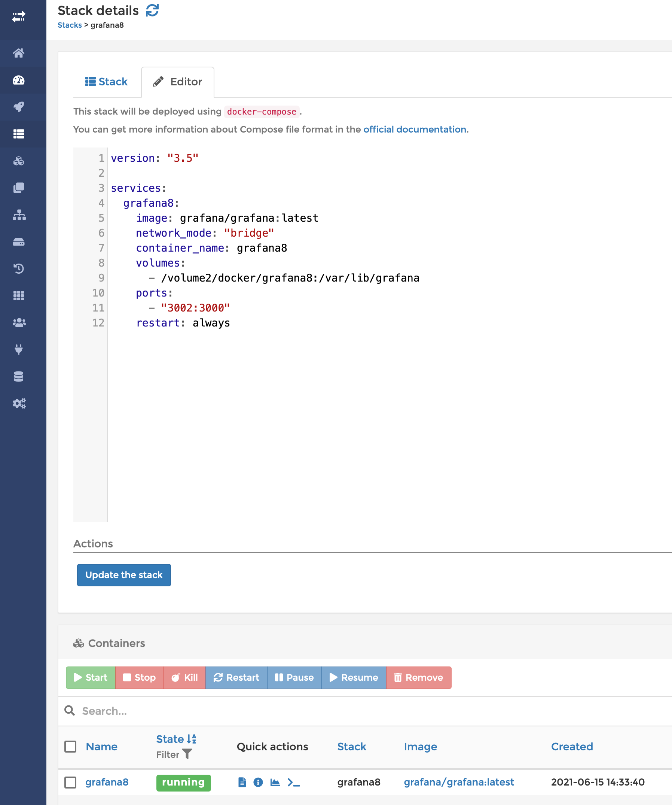Open the grafana8 container name link
This screenshot has height=805, width=672.
click(107, 782)
